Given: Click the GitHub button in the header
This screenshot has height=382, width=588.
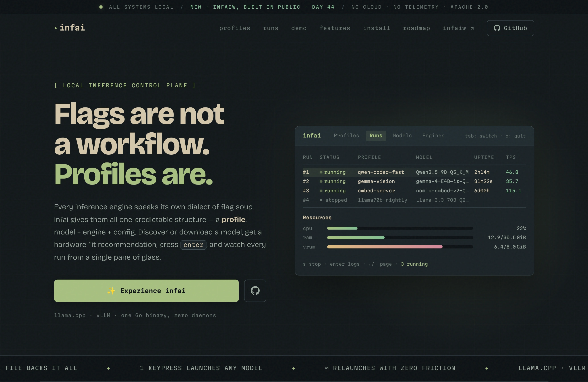Looking at the screenshot, I should [x=510, y=28].
